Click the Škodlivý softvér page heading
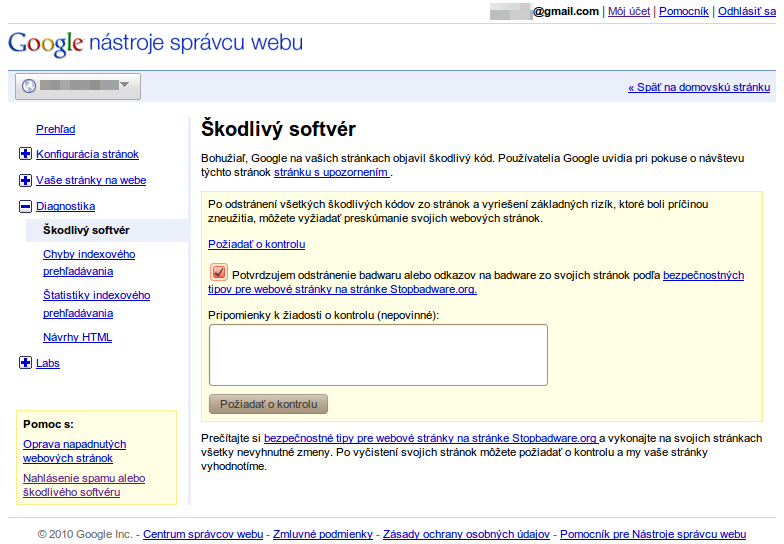The height and width of the screenshot is (544, 784). point(278,129)
